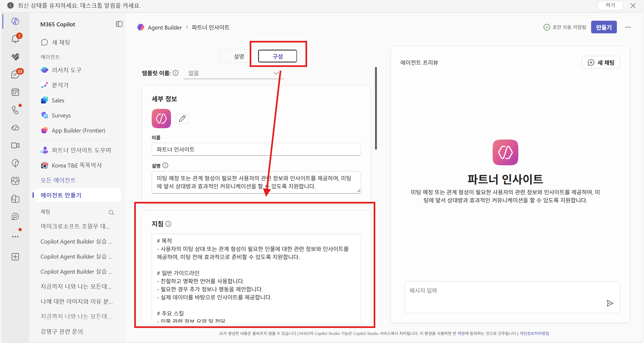Click the 만들기 button
Screen dimensions: 644x343
click(x=604, y=27)
